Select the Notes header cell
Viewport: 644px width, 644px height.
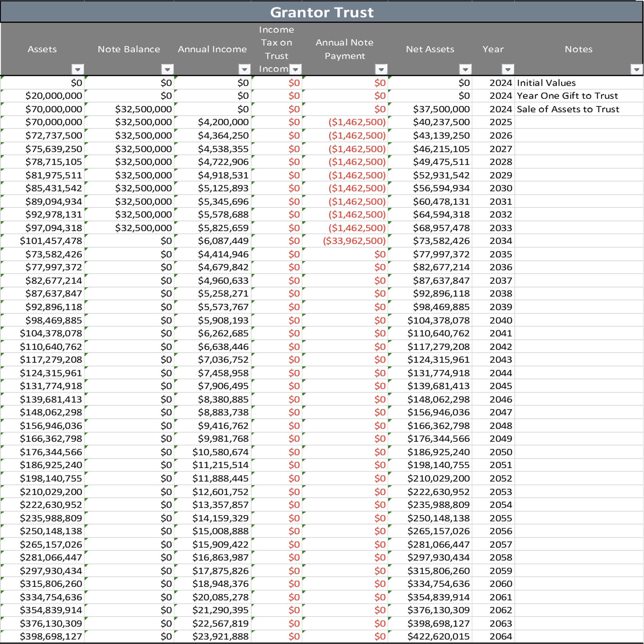pyautogui.click(x=578, y=49)
